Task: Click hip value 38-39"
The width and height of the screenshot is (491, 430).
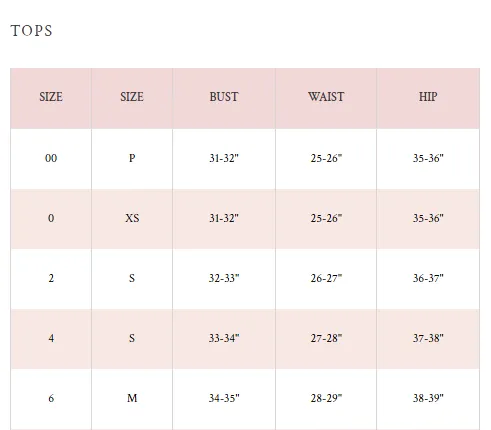Action: (428, 398)
